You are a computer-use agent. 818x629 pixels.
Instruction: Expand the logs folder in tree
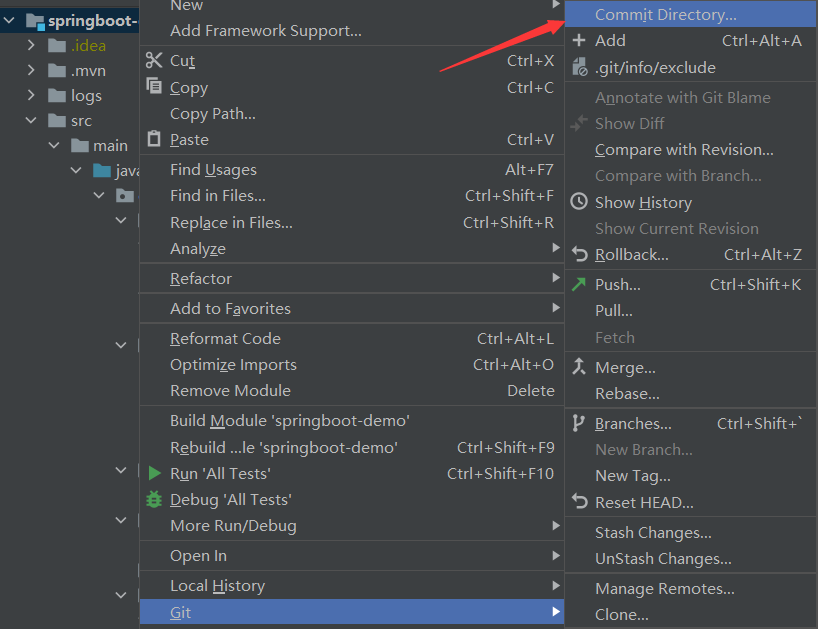tap(32, 95)
